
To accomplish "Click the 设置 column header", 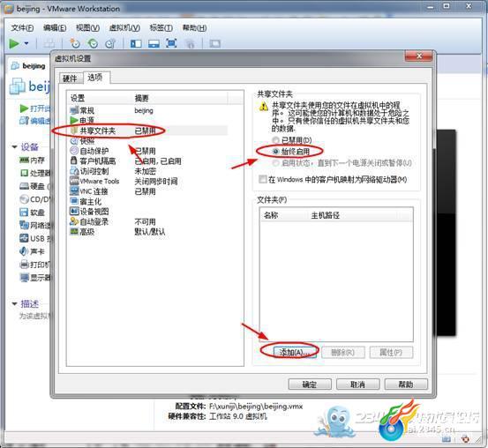I will click(100, 98).
